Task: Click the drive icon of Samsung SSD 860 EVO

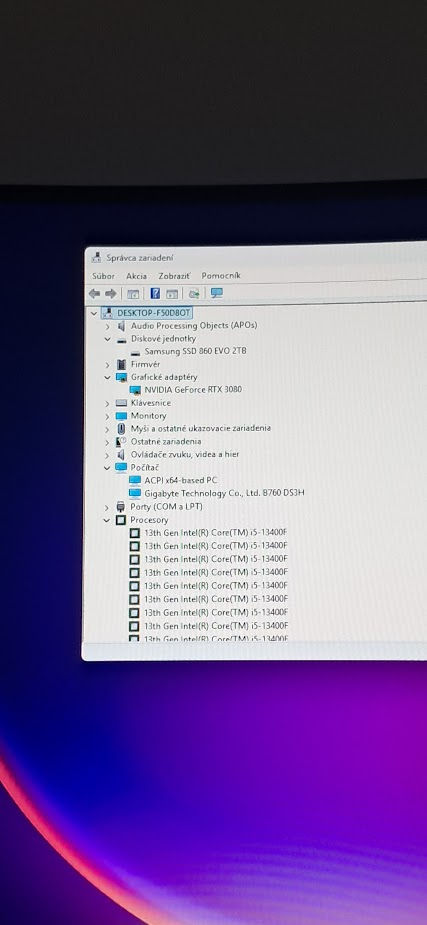Action: pyautogui.click(x=135, y=352)
